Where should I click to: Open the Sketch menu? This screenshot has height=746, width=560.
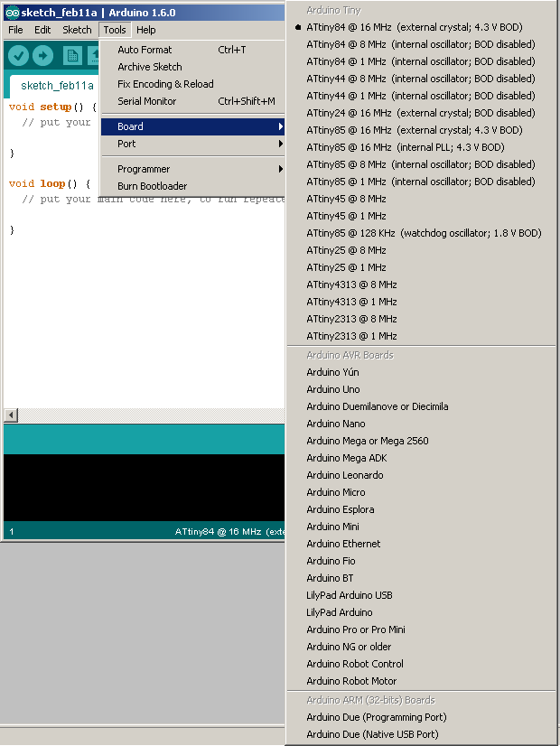[x=77, y=30]
